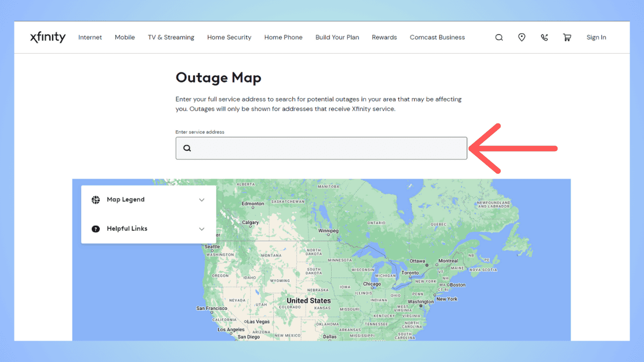
Task: Click Seattle on the map
Action: click(212, 247)
